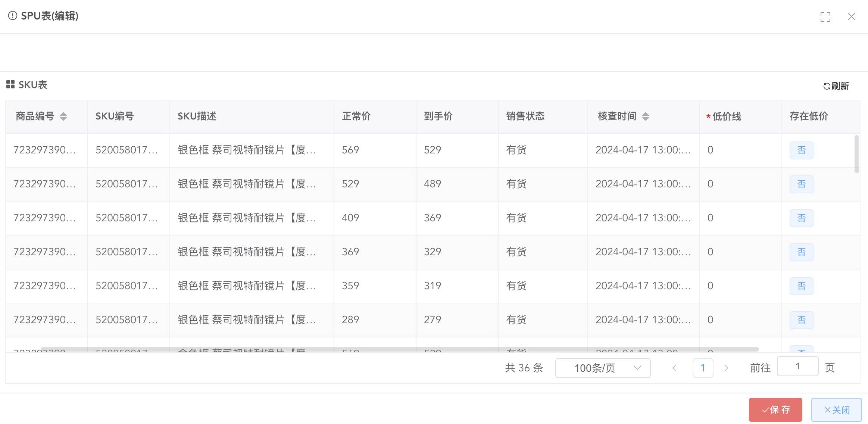The height and width of the screenshot is (424, 868).
Task: Click the 前往 page number input
Action: coord(797,366)
